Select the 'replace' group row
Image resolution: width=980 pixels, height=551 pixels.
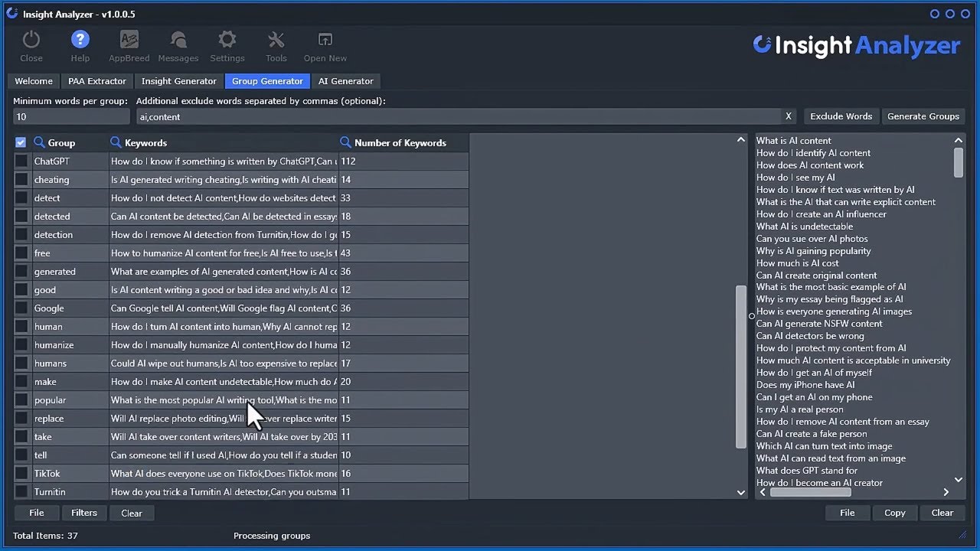point(241,419)
